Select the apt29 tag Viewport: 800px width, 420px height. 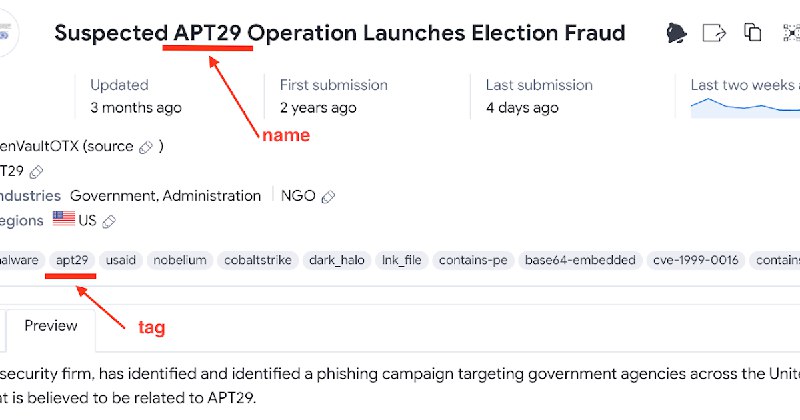(x=72, y=260)
